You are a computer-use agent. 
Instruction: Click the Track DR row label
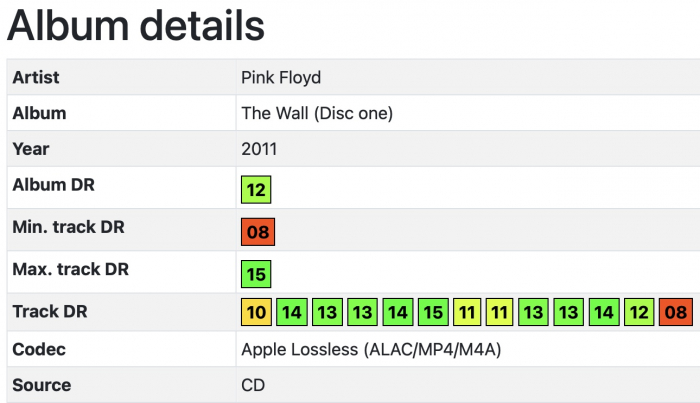point(49,311)
